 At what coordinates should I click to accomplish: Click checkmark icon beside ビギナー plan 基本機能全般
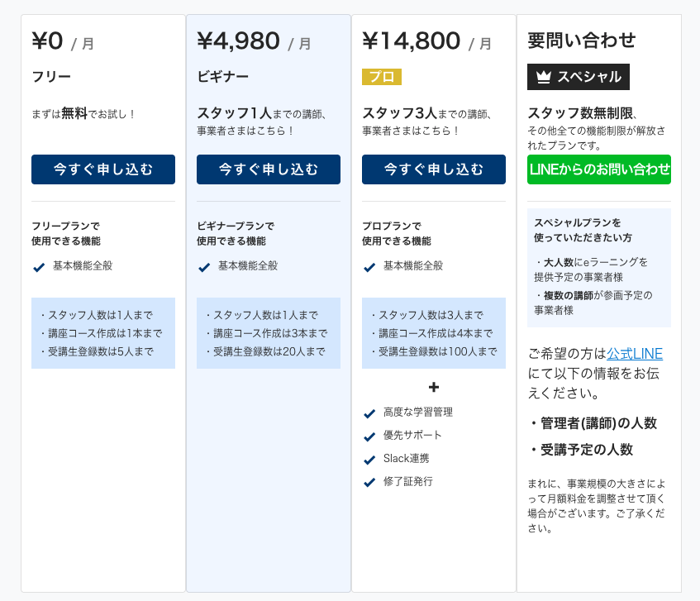point(204,267)
